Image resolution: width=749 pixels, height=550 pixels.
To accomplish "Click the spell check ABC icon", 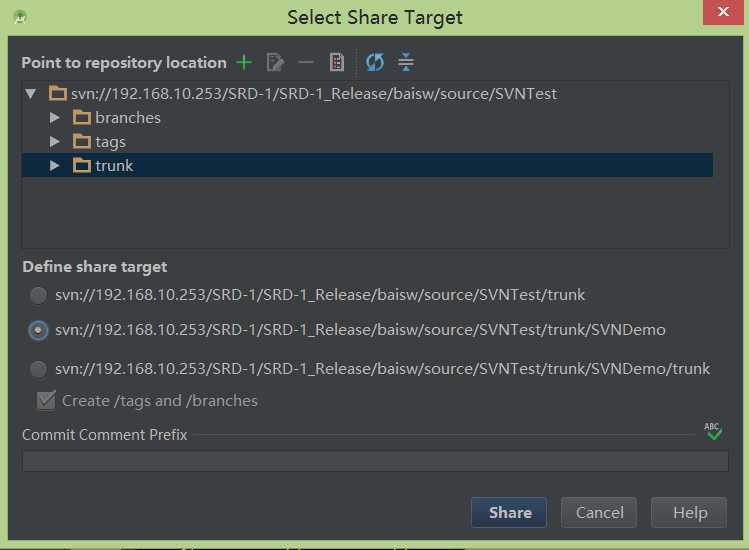I will 712,431.
